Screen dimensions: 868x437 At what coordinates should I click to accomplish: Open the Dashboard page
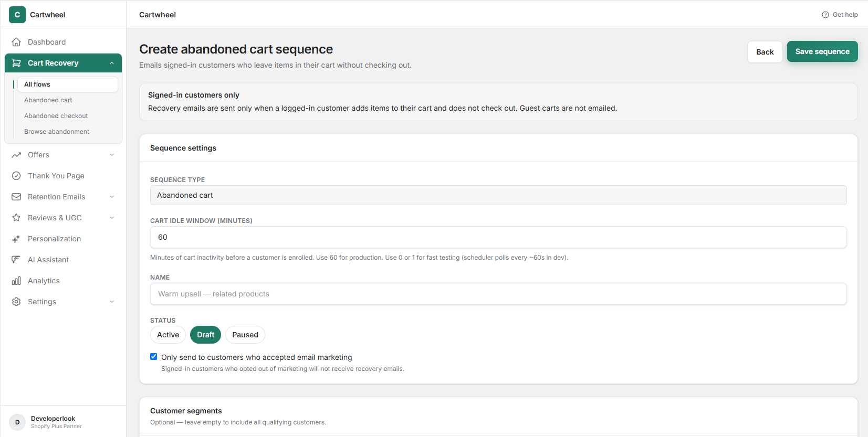click(x=63, y=42)
